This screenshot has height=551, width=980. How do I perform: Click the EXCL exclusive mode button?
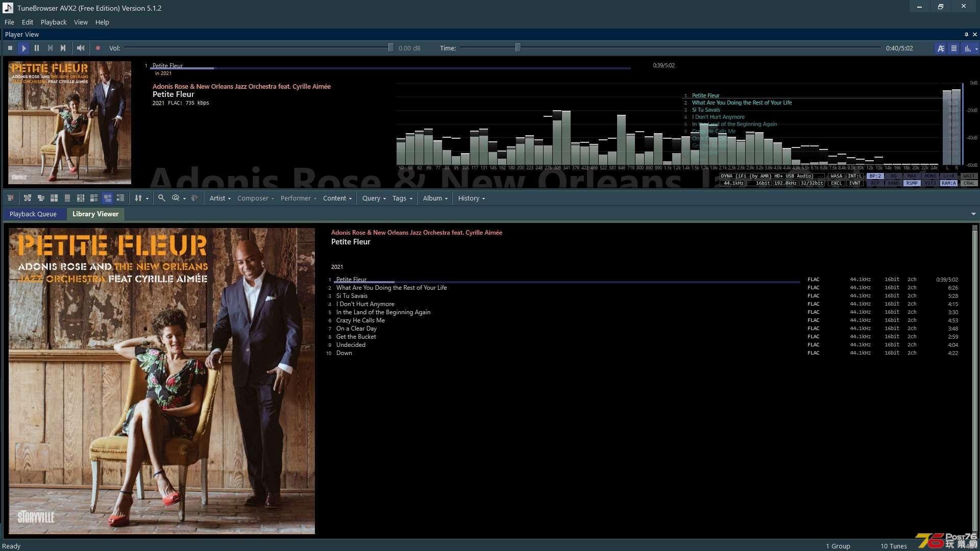point(837,183)
